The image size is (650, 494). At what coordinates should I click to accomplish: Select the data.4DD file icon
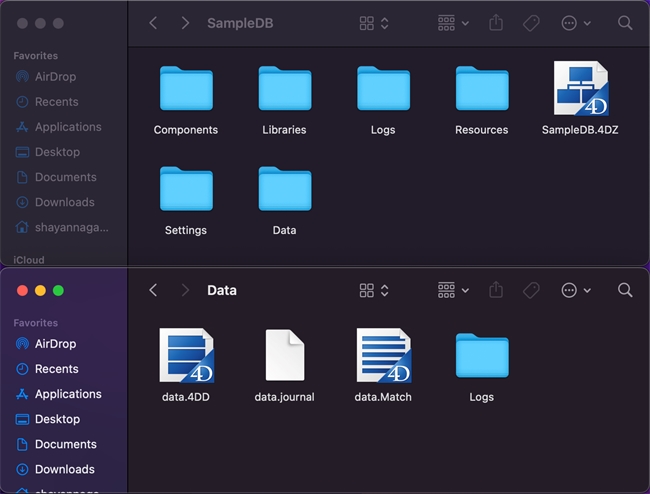pyautogui.click(x=186, y=355)
